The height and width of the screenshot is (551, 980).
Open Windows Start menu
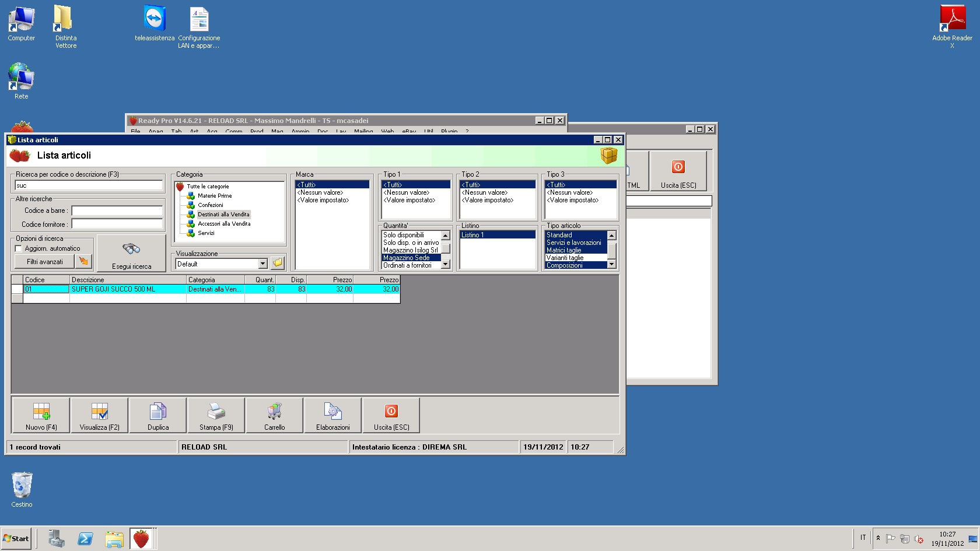(x=16, y=539)
